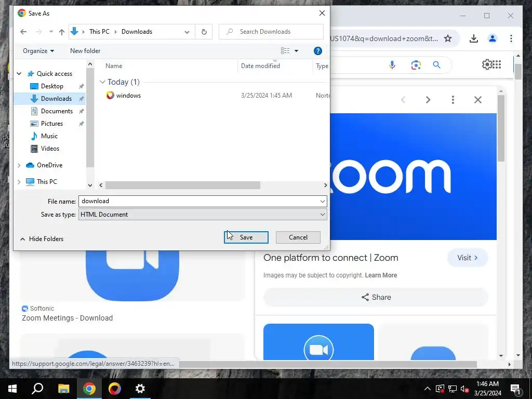Open Google quick settings gear
Screen dimensions: 532x399
coord(487,64)
